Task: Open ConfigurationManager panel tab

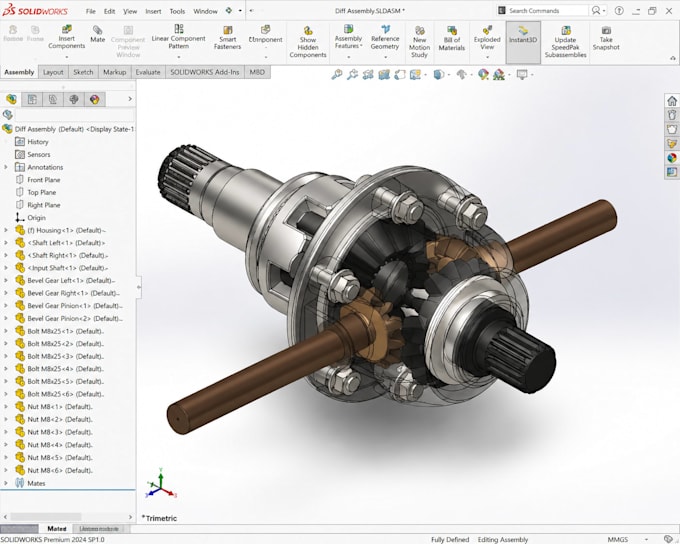Action: click(x=53, y=99)
